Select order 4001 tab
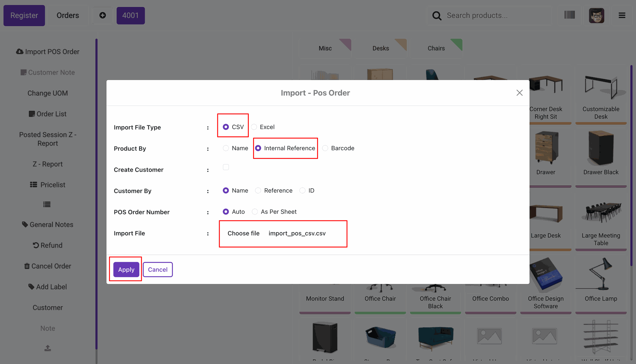The height and width of the screenshot is (364, 636). click(x=131, y=15)
